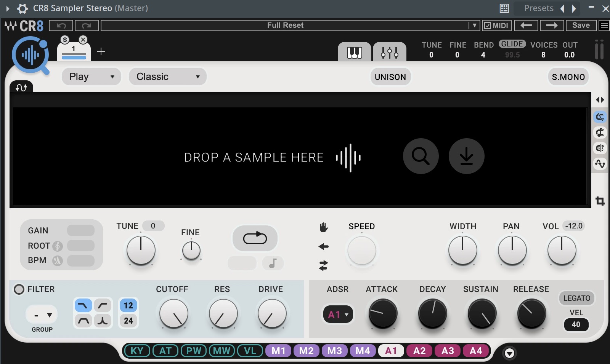The height and width of the screenshot is (364, 610).
Task: Open the plugin settings gear icon
Action: [x=22, y=8]
